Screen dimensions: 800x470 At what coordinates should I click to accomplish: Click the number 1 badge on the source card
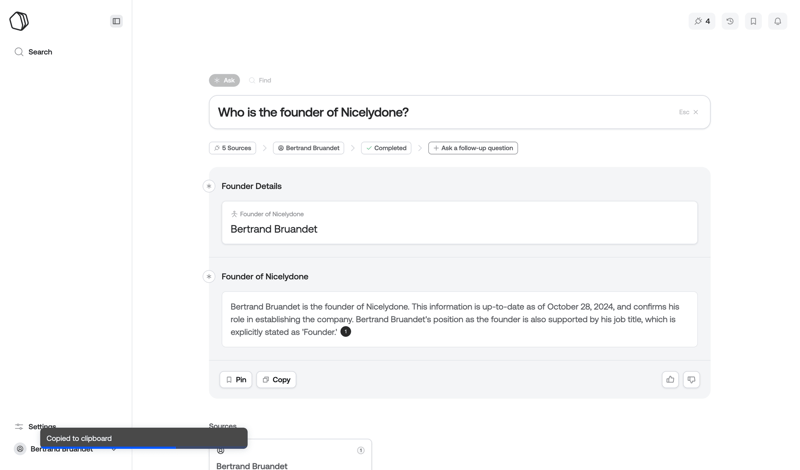click(x=361, y=450)
